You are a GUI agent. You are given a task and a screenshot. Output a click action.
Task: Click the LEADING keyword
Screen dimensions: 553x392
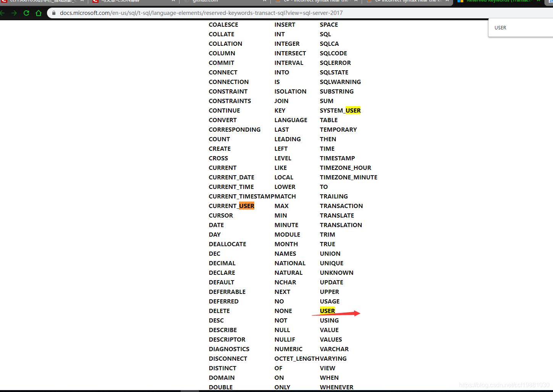pos(288,139)
